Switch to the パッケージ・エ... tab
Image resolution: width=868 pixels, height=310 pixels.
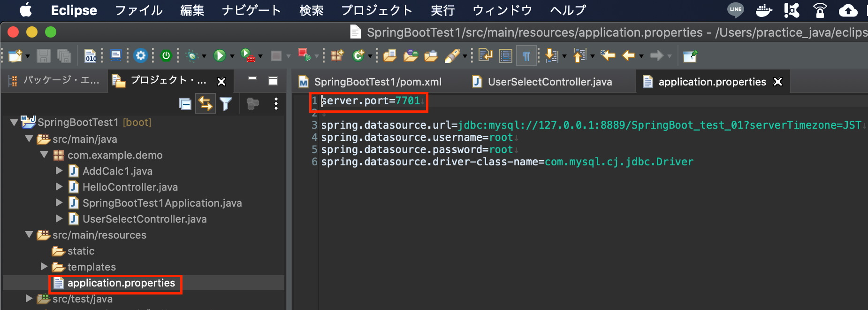[x=55, y=81]
